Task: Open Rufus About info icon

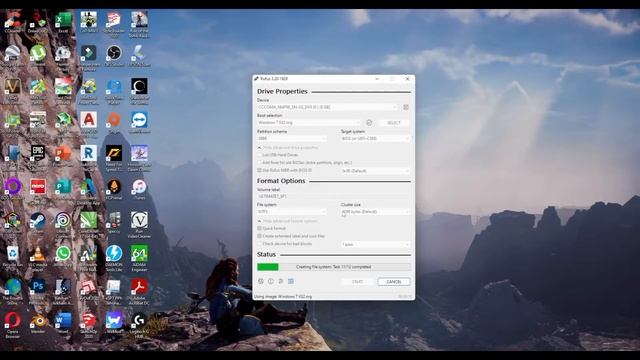Action: (x=271, y=281)
